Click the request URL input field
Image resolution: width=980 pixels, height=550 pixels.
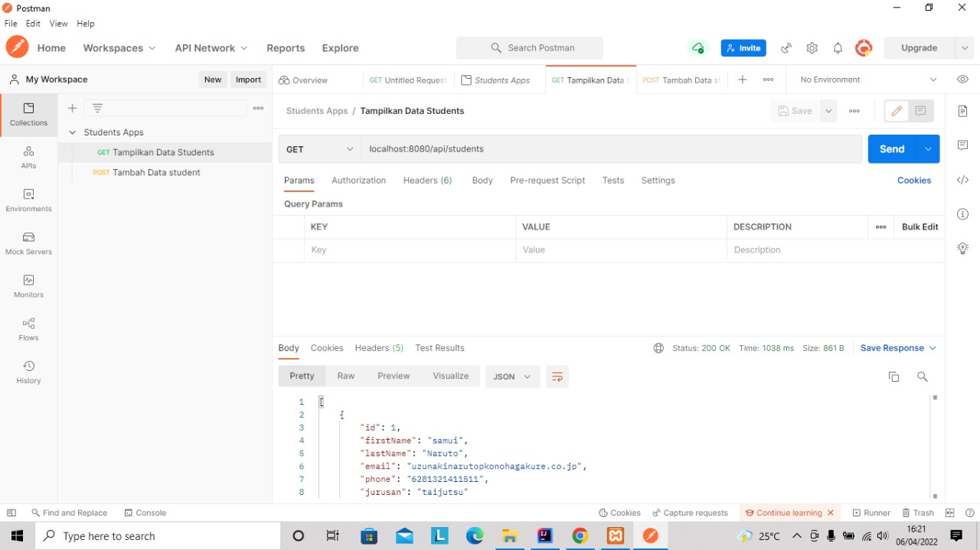[536, 148]
